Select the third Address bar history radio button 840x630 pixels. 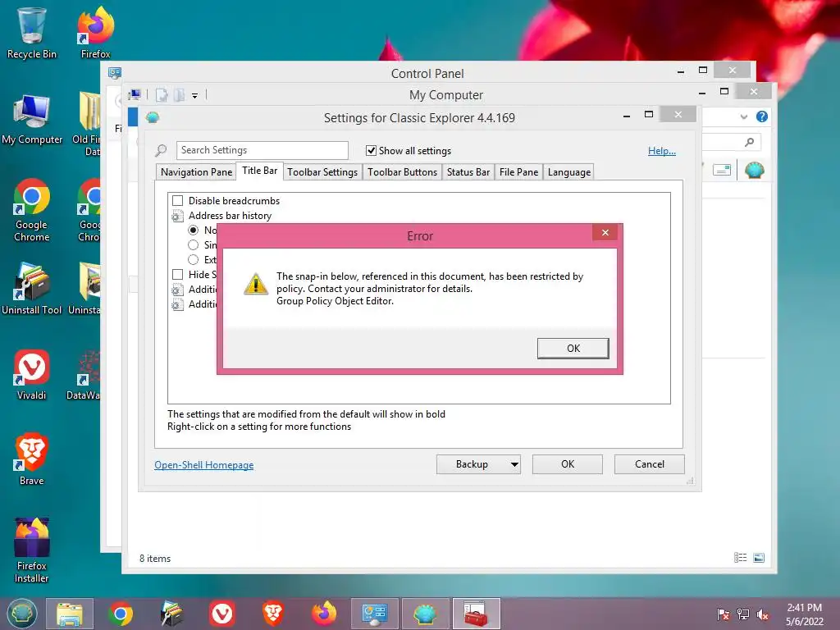(194, 259)
